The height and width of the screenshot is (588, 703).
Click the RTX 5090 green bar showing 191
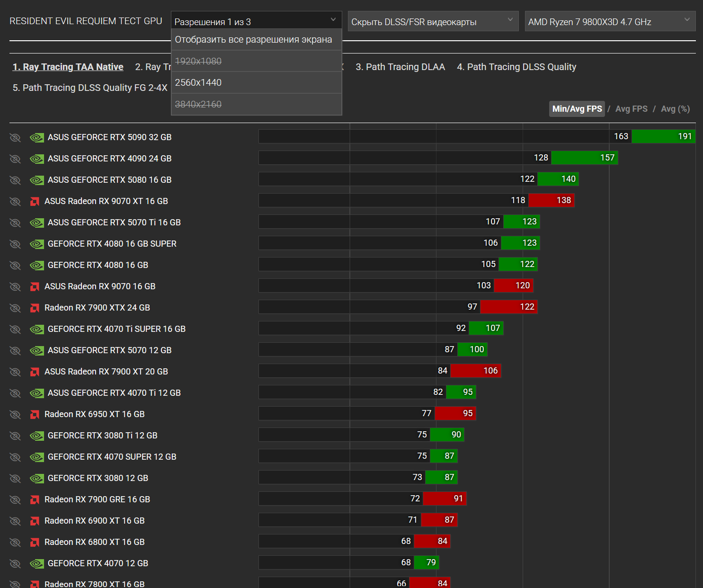664,136
